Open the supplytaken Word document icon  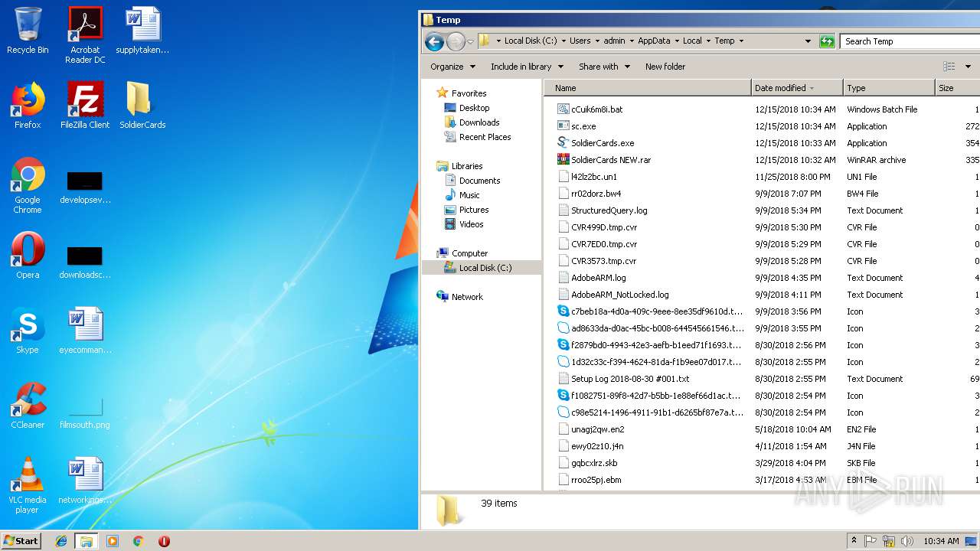point(142,31)
